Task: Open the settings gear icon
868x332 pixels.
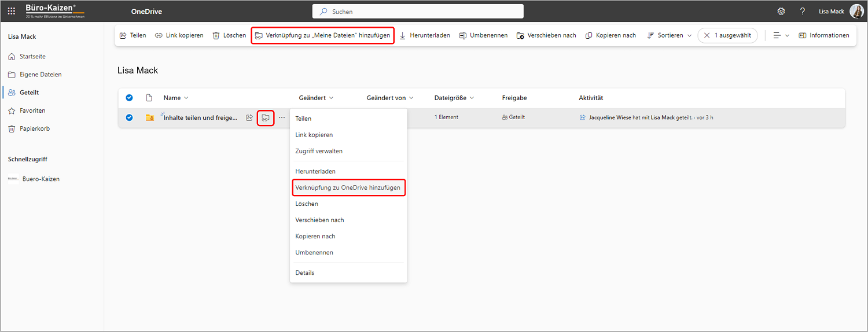Action: pos(781,11)
